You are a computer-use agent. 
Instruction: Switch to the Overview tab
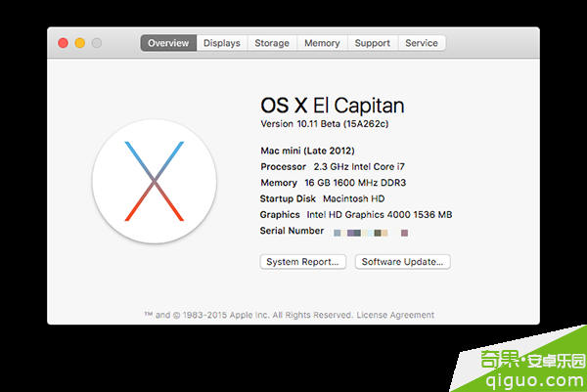coord(168,43)
